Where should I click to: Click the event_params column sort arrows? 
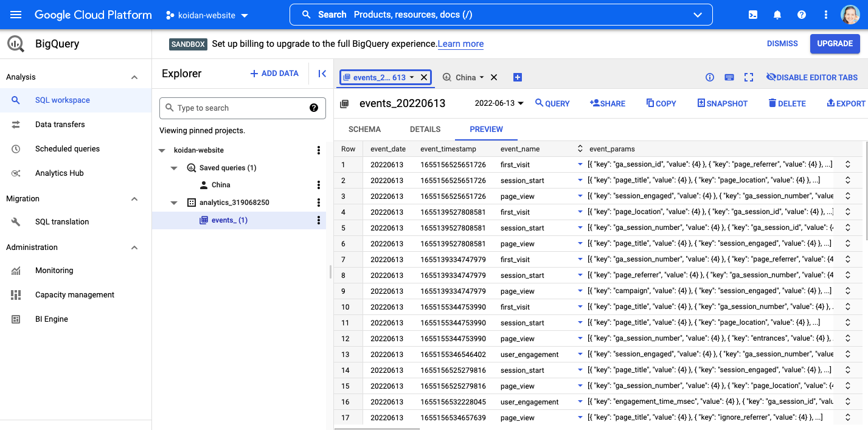580,148
